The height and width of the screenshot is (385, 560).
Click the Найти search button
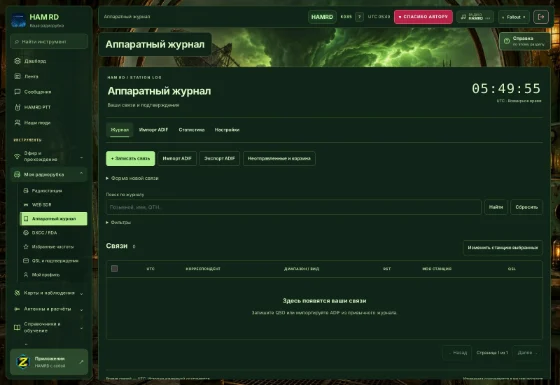coord(496,207)
